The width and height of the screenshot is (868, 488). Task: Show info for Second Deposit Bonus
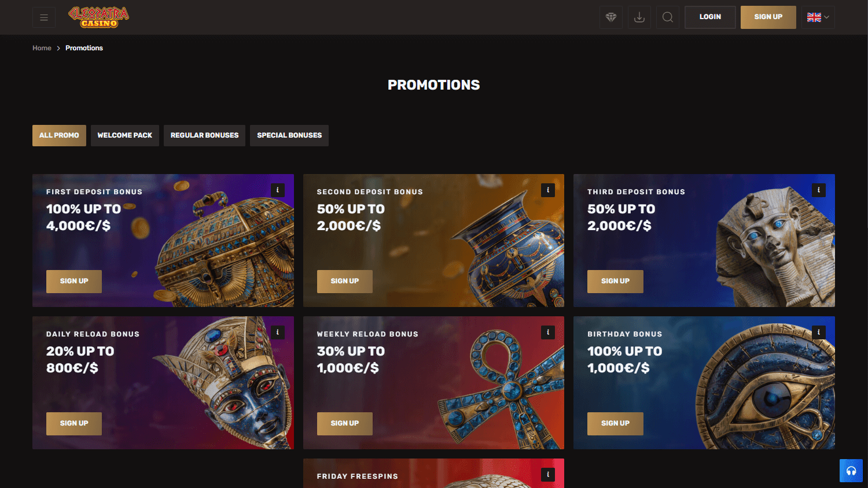(x=548, y=190)
